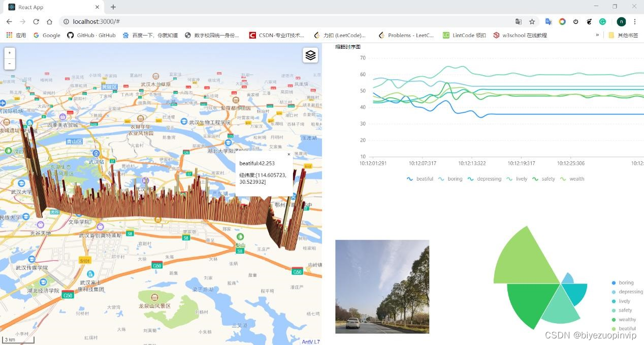644x345 pixels.
Task: Toggle beatiful in rose chart legend
Action: [x=624, y=329]
